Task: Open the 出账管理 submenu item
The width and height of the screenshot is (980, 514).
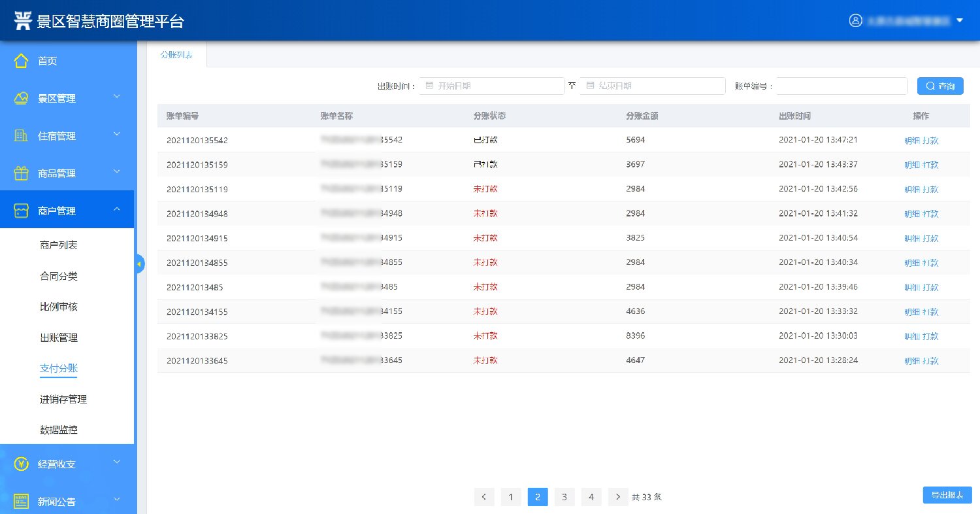Action: (59, 338)
